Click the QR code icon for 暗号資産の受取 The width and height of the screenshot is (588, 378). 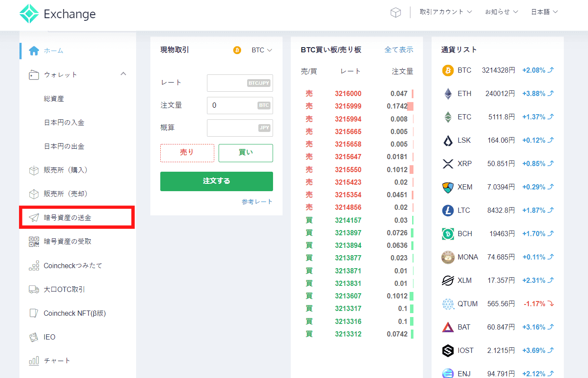[34, 241]
